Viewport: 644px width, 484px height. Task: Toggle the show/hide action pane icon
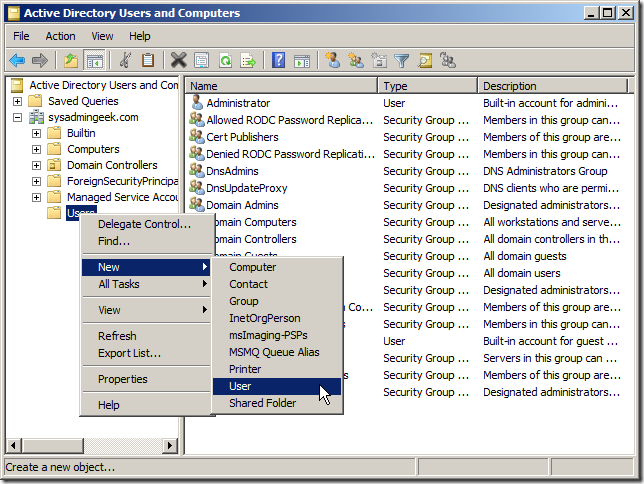[x=302, y=61]
